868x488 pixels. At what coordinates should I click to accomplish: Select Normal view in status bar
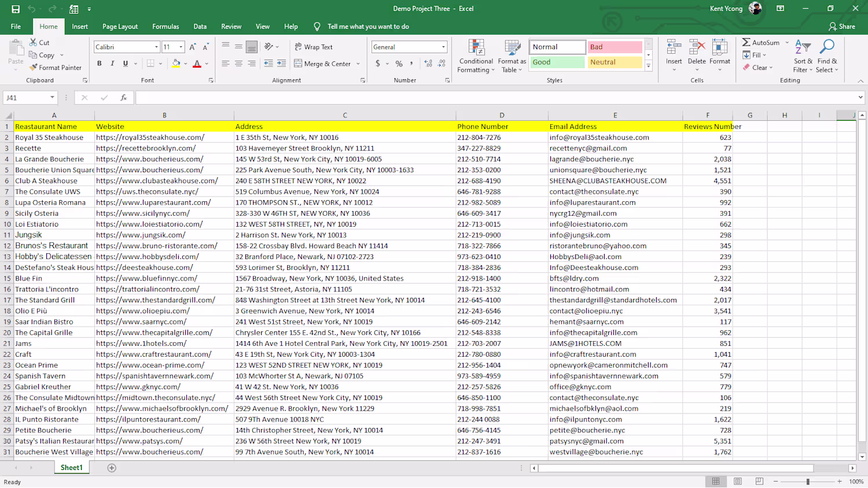coord(716,481)
